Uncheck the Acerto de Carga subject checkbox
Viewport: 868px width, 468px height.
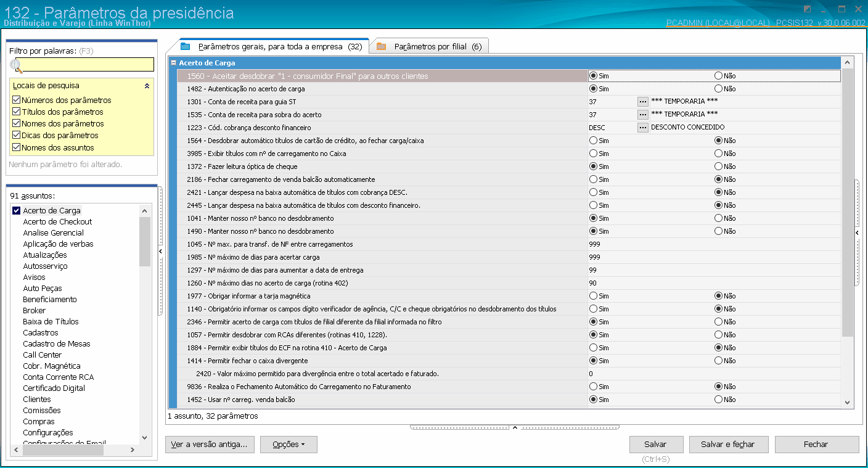(x=17, y=211)
